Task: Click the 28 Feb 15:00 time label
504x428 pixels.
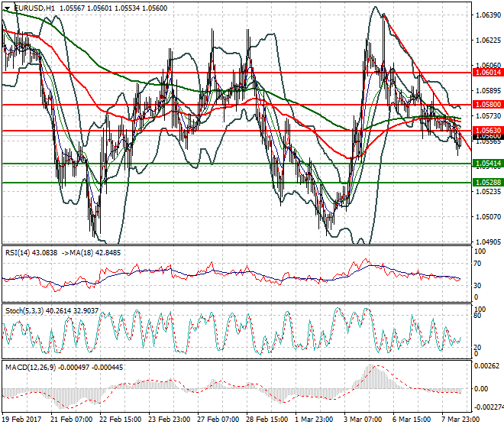Action: point(267,420)
